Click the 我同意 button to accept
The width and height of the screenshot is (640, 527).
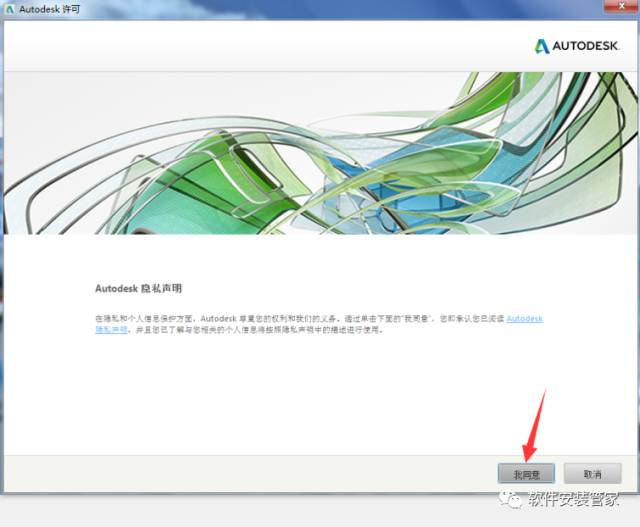[526, 474]
